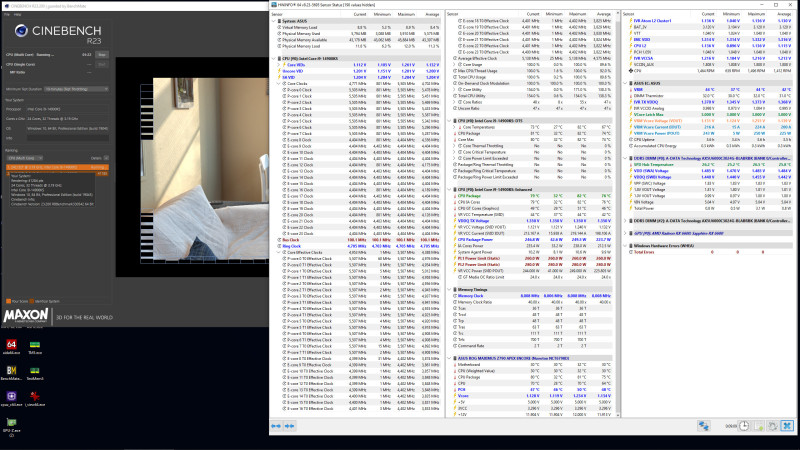Expand DDR5 DIMM [#2] A-DATA sensor group
Viewport: 800px width, 450px height.
[x=626, y=221]
